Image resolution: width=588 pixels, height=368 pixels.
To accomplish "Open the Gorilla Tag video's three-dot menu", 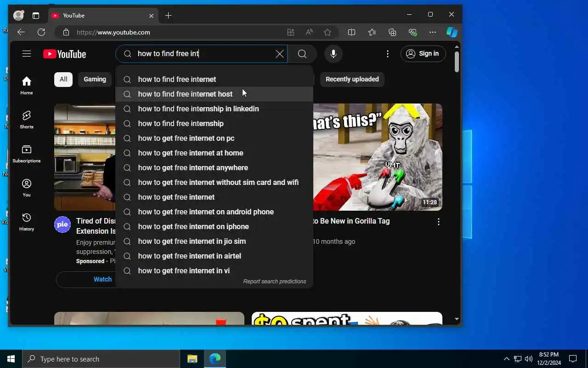I will click(439, 222).
